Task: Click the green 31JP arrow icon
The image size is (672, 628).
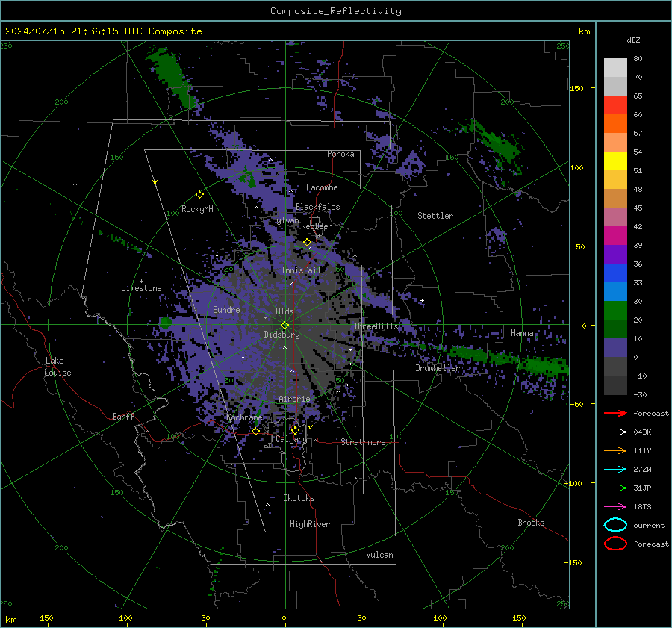Action: click(615, 488)
